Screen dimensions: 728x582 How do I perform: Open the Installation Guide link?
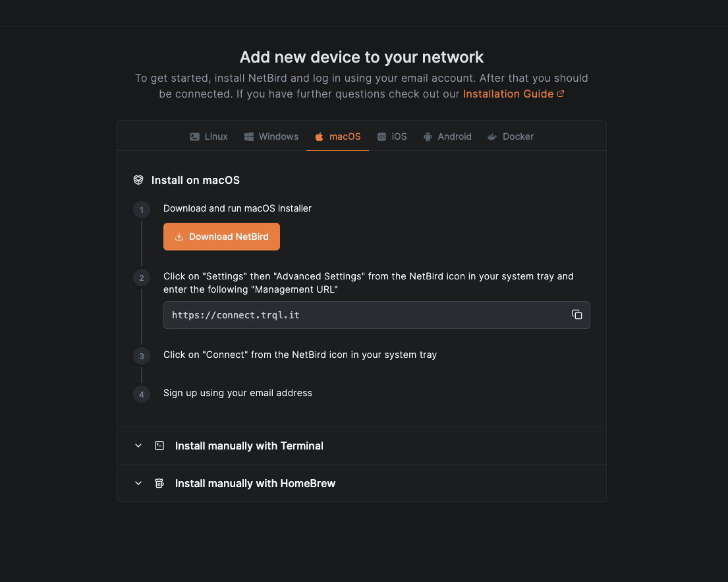tap(508, 94)
